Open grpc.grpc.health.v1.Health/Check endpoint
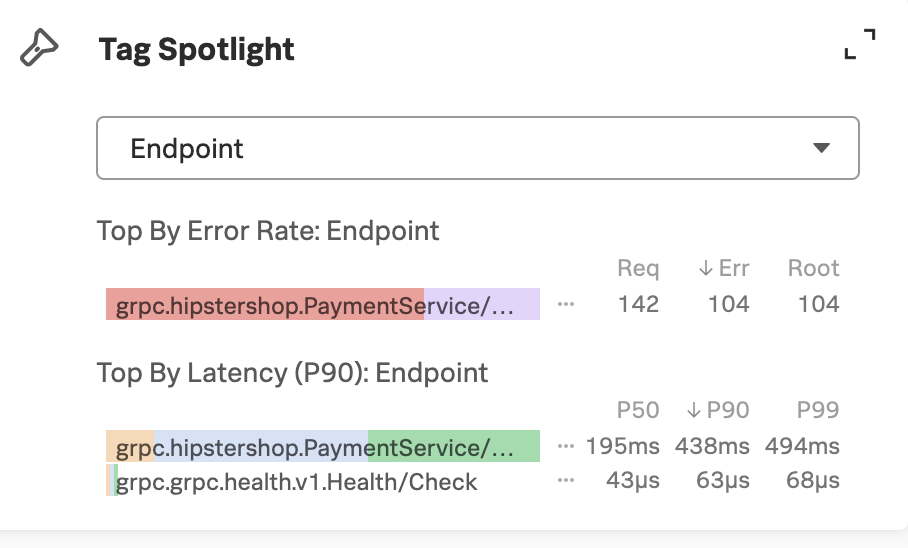This screenshot has width=908, height=548. [296, 482]
